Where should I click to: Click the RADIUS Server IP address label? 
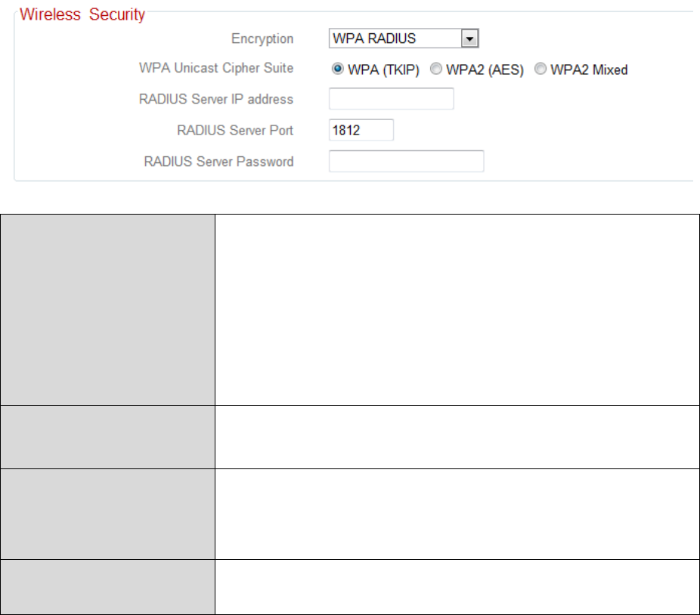coord(216,99)
